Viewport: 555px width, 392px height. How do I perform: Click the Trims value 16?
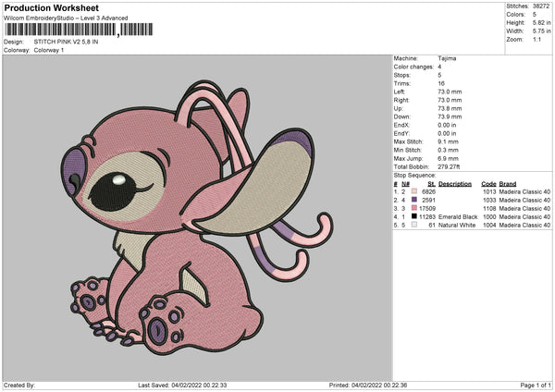441,83
